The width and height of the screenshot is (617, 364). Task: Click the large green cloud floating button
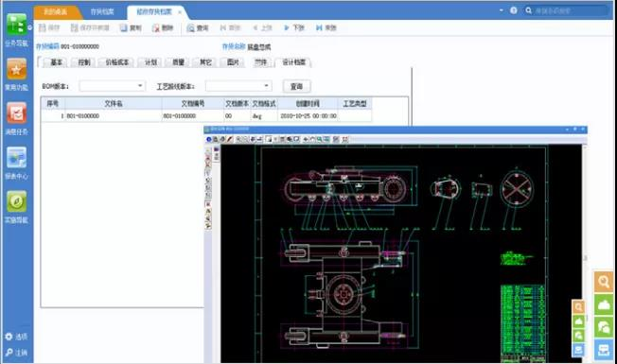tap(604, 304)
